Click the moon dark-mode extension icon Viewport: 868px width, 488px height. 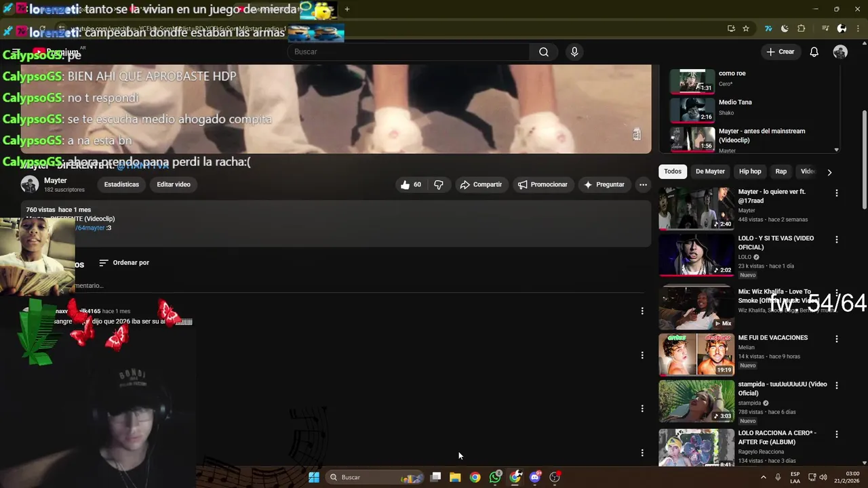point(785,28)
